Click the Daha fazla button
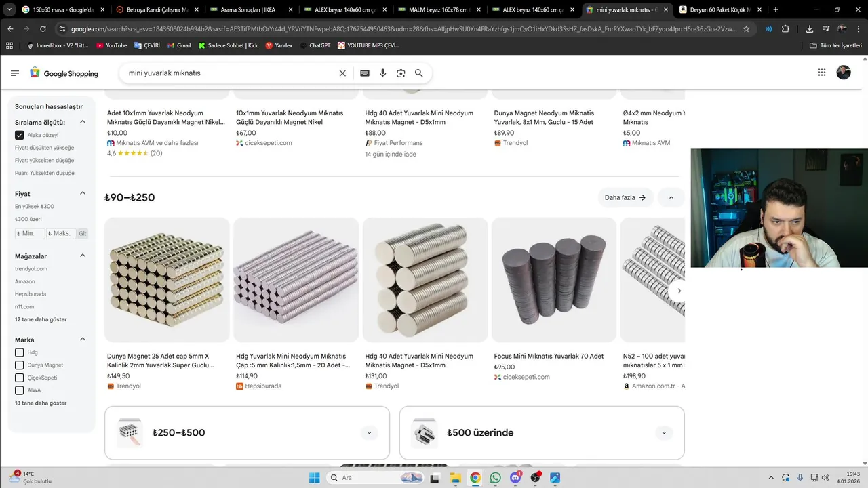Screen dimensions: 868x488 coord(625,197)
